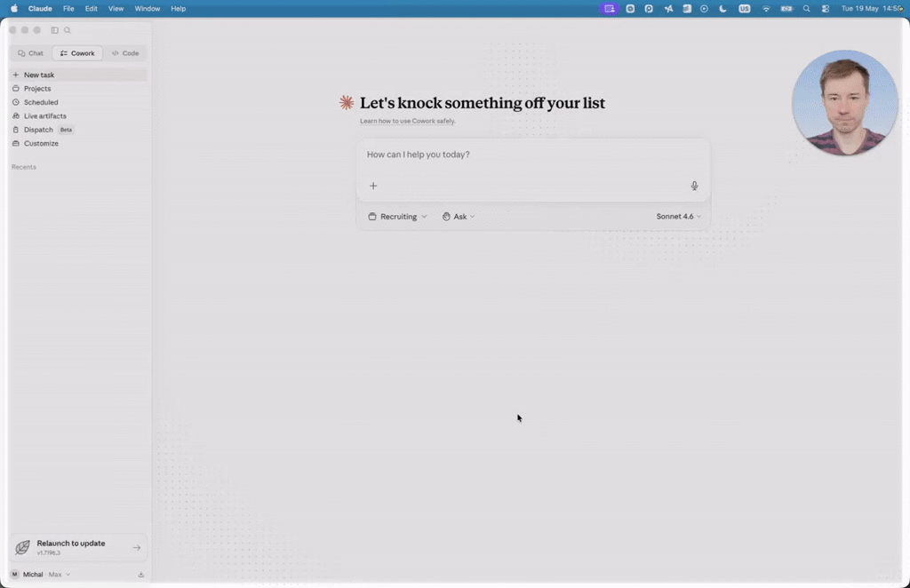Click the microphone dictation icon
Screen dimensions: 910x588
(694, 186)
